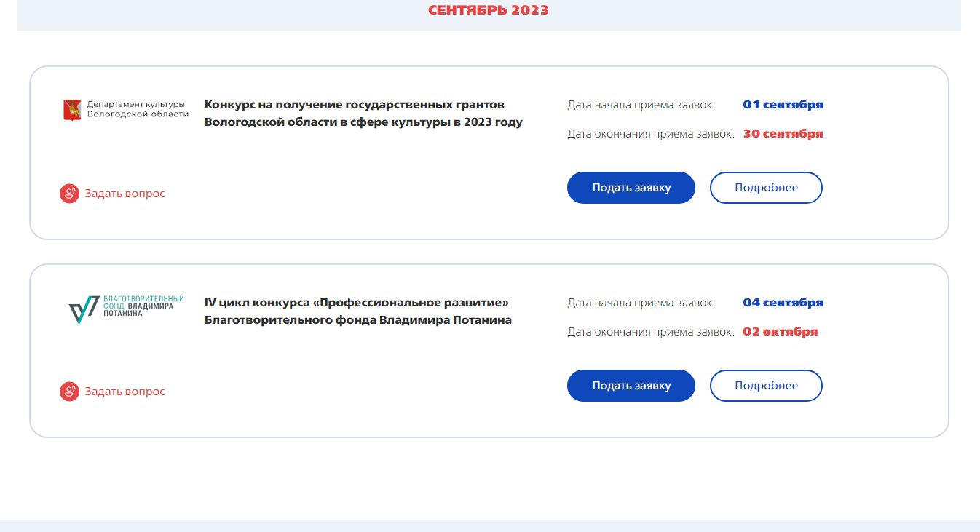Submit application for the Профессиональное развитие contest
The width and height of the screenshot is (980, 532).
tap(631, 386)
